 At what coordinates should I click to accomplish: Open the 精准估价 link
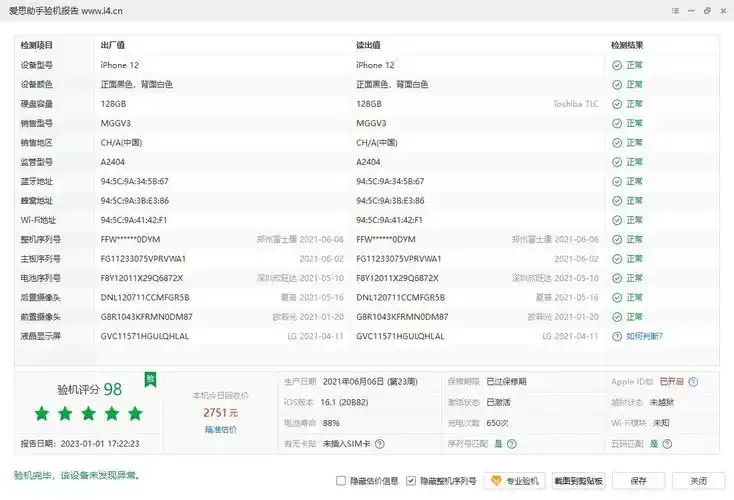pyautogui.click(x=220, y=429)
